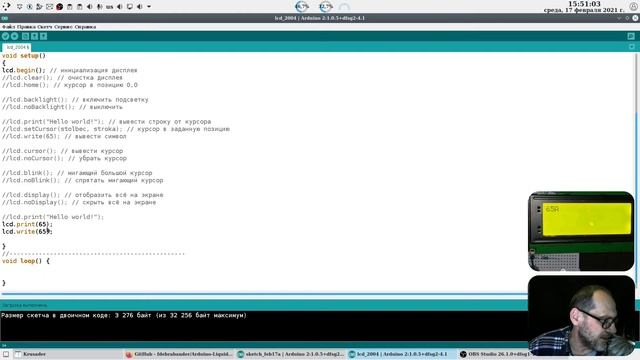
Task: Verify the sketch with the checkmark button
Action: pos(5,36)
